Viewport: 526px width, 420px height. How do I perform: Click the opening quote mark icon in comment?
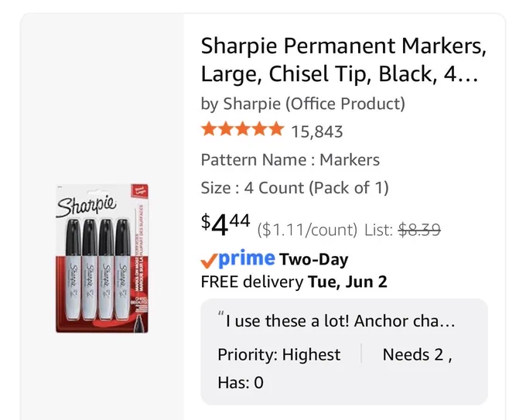[x=220, y=315]
